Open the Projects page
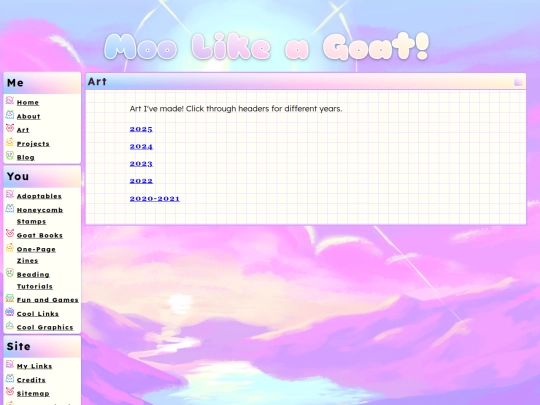Image resolution: width=540 pixels, height=405 pixels. pyautogui.click(x=33, y=144)
